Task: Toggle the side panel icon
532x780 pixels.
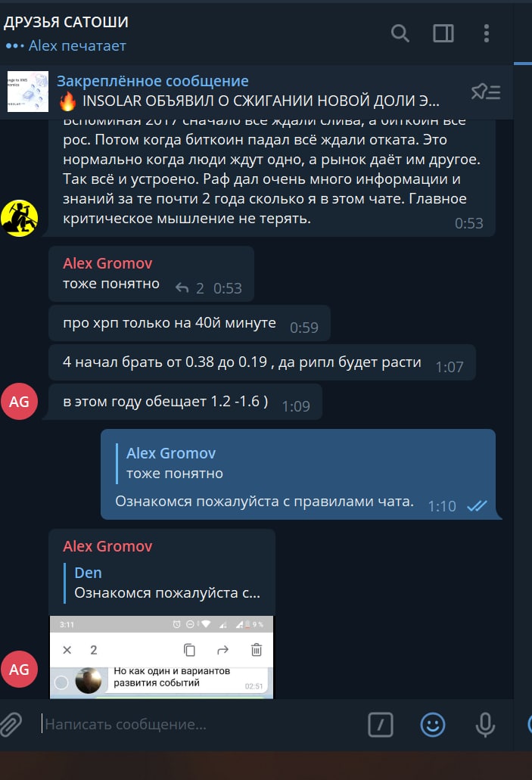Action: click(443, 33)
